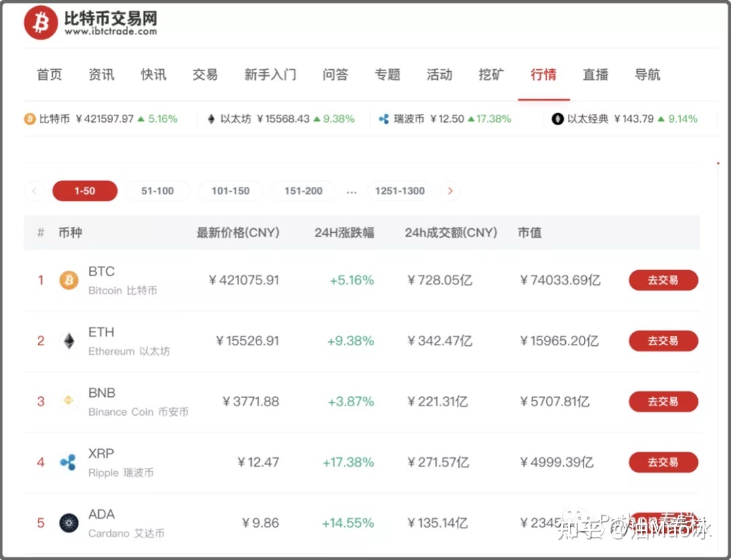Click the BNB Binance Coin icon
The height and width of the screenshot is (560, 731).
68,401
